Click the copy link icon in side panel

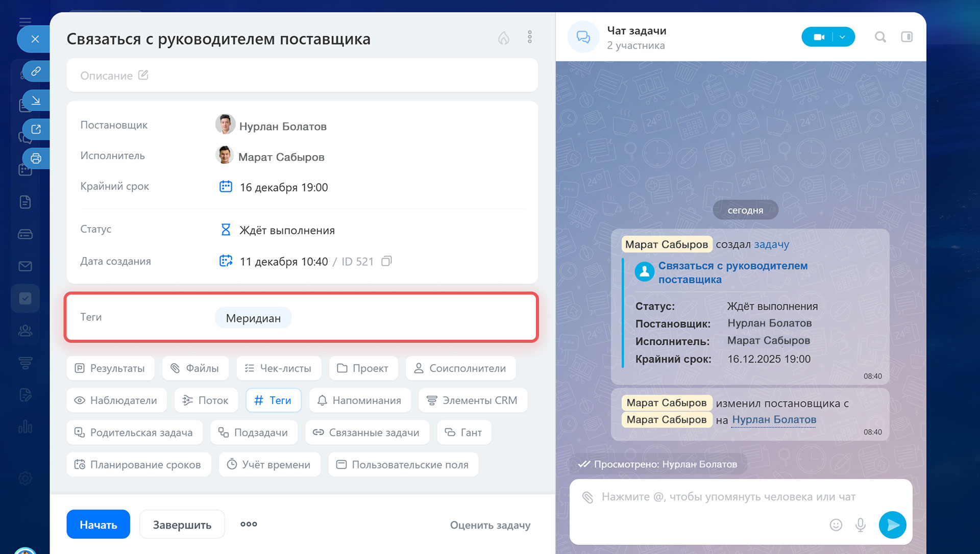pos(36,71)
